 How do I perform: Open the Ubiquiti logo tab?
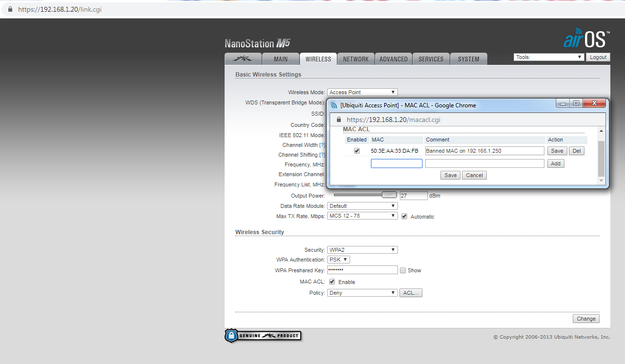tap(243, 59)
